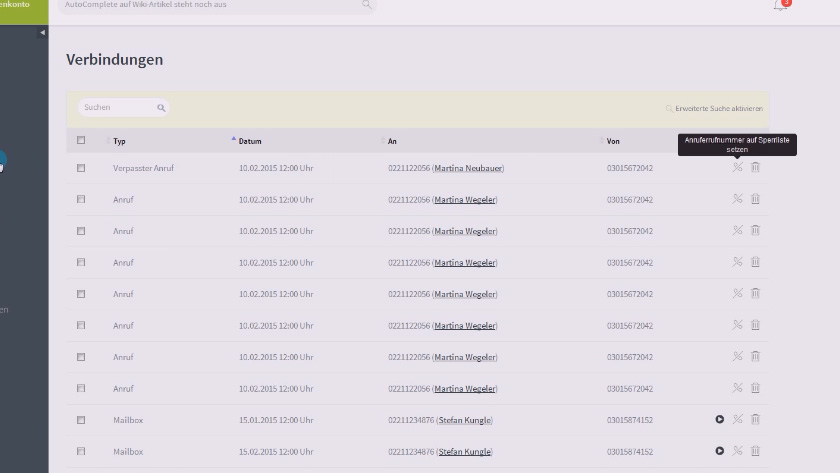This screenshot has width=840, height=473.
Task: Select the Verpasster Anruf type text
Action: pos(143,168)
